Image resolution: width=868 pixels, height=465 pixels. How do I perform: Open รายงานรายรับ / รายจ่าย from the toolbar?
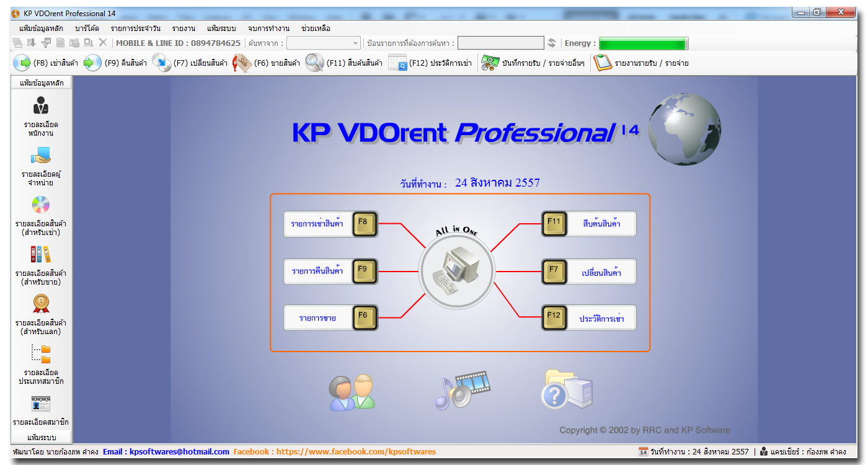pyautogui.click(x=641, y=63)
